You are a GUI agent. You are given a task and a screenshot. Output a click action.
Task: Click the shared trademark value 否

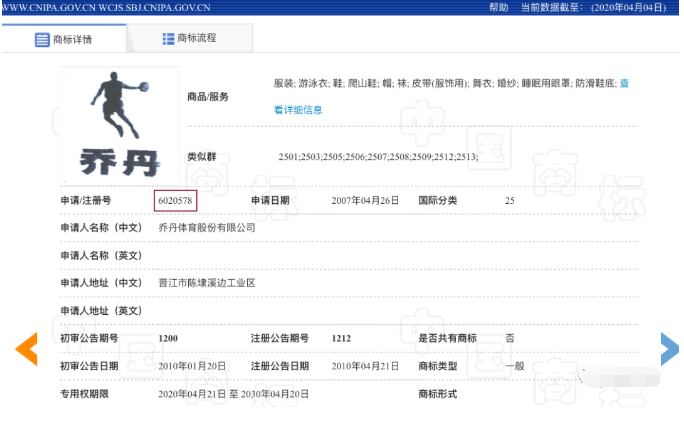point(510,339)
